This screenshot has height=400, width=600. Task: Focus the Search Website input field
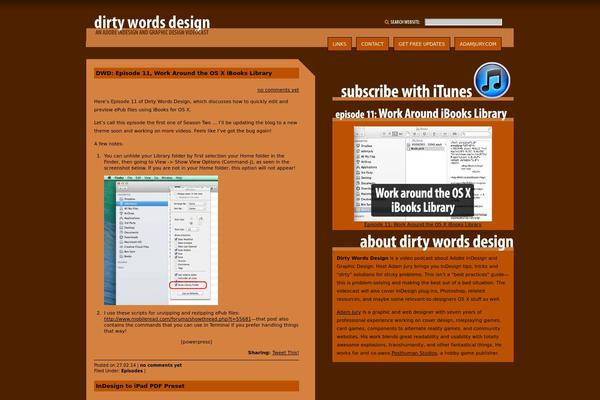point(463,22)
